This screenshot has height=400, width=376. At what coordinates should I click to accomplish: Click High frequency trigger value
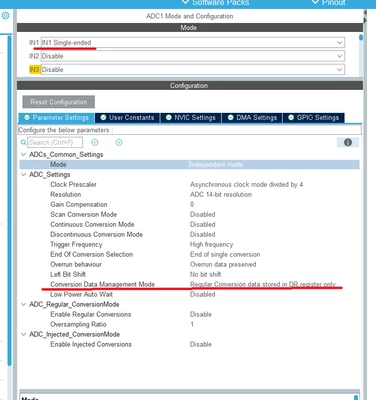point(211,245)
